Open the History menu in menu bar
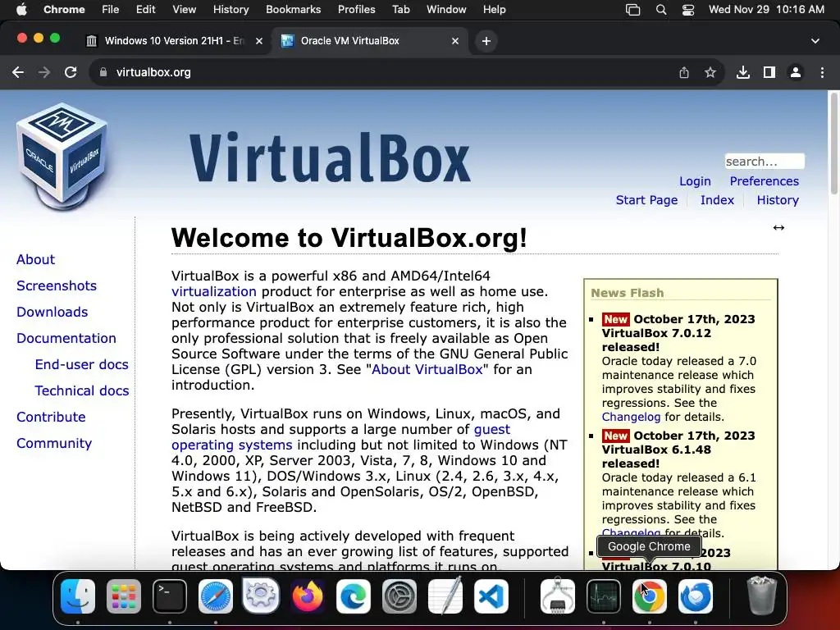 (231, 10)
